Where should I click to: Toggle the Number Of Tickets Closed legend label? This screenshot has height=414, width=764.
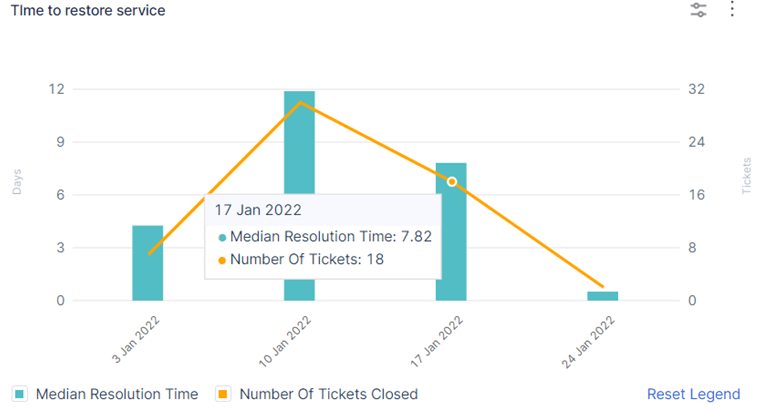[x=329, y=394]
